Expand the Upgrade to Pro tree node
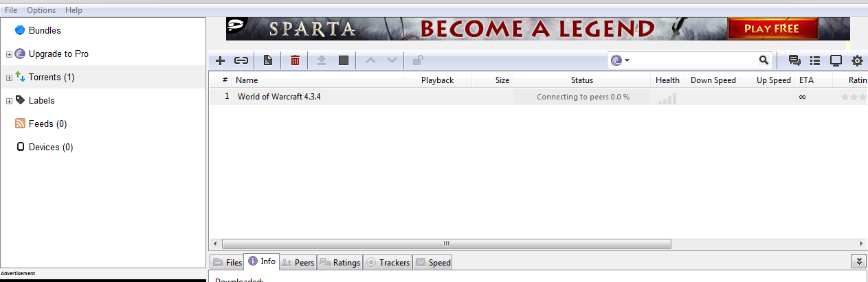 point(9,54)
